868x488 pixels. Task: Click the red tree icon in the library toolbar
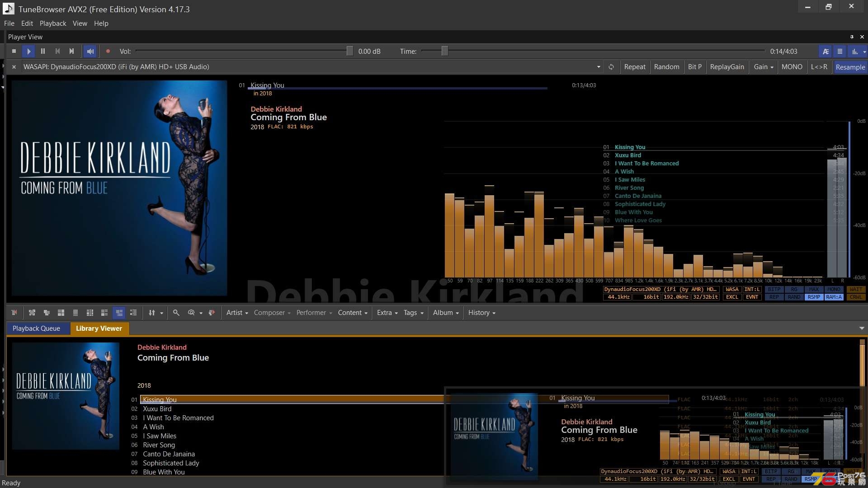tap(212, 313)
